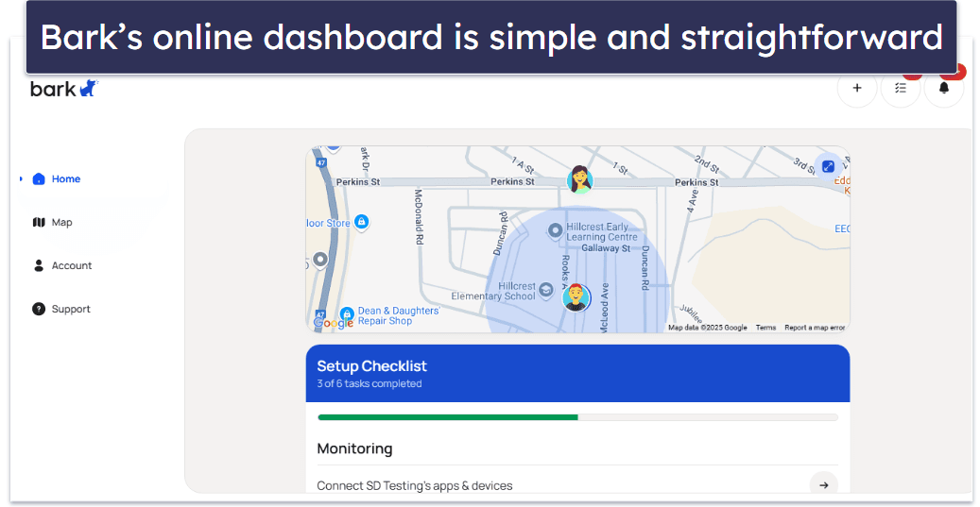This screenshot has height=507, width=980.
Task: Select the boy avatar on map
Action: pos(576,297)
